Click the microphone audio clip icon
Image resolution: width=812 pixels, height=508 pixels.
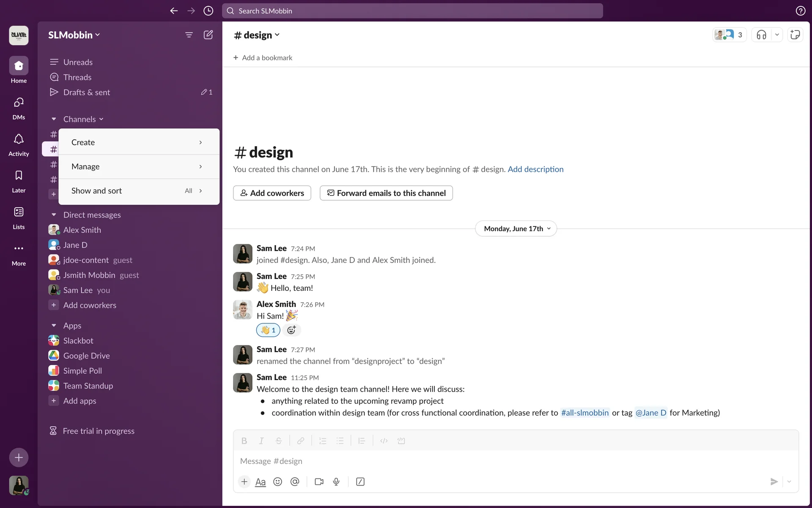point(336,482)
